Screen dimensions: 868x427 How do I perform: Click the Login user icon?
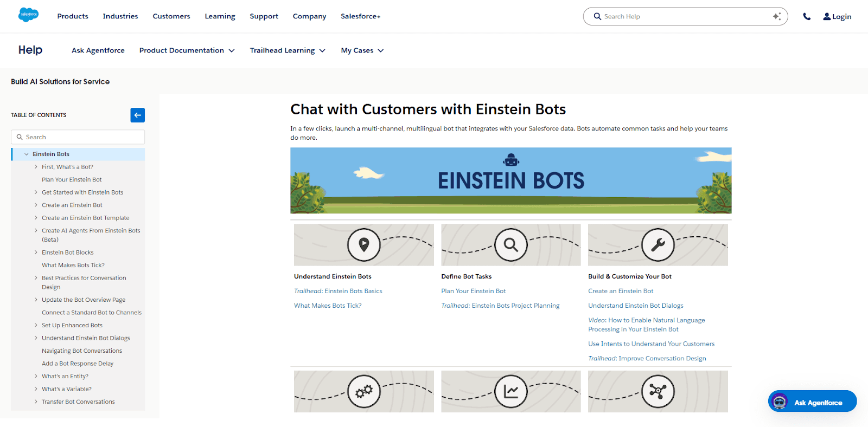click(827, 17)
